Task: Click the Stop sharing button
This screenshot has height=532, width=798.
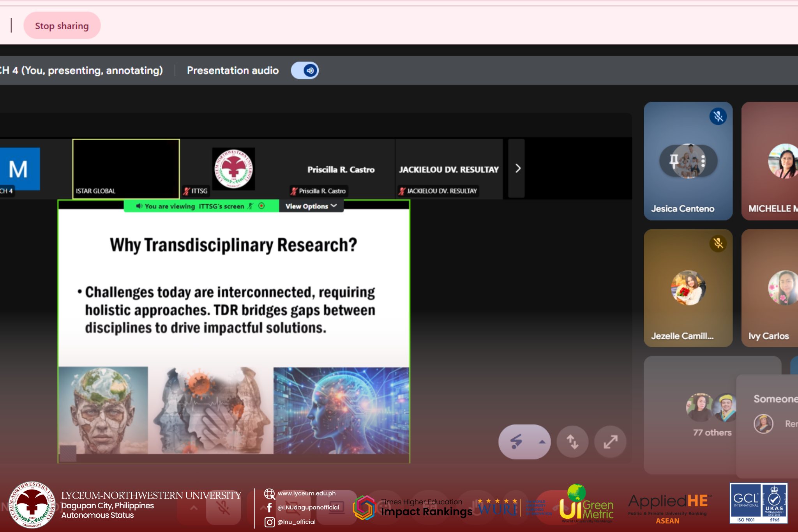Action: click(x=62, y=26)
